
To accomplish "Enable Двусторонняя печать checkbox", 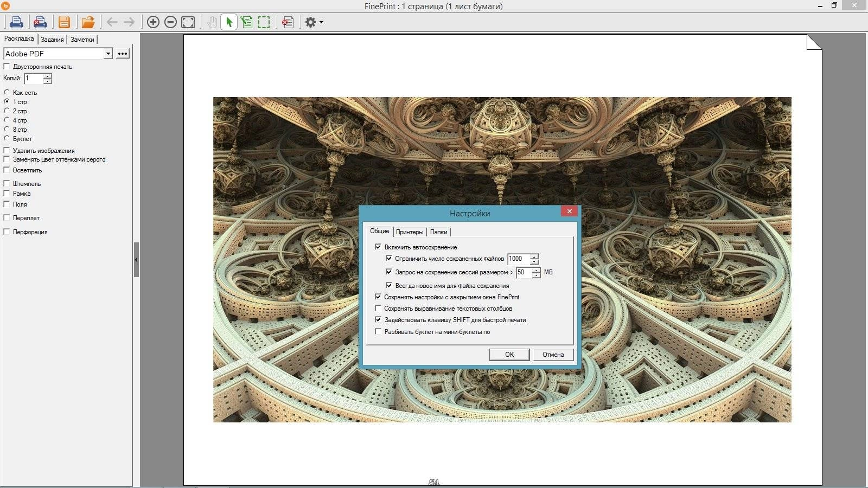I will pos(7,66).
